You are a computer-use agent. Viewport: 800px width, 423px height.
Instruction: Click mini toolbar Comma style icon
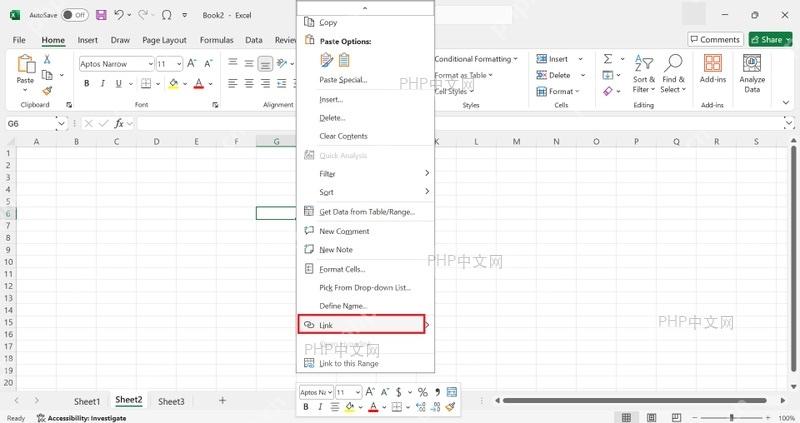coord(437,392)
